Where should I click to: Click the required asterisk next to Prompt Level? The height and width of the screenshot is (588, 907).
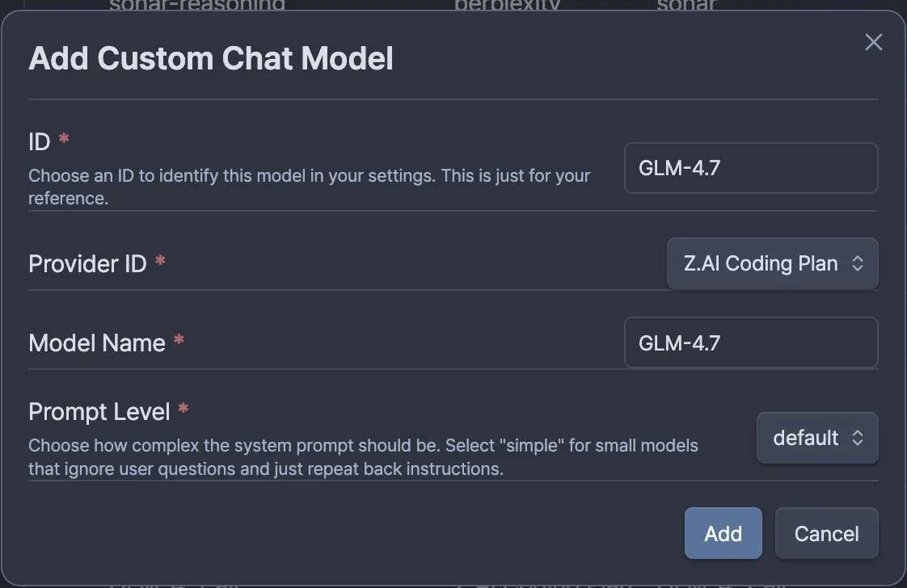(x=184, y=409)
